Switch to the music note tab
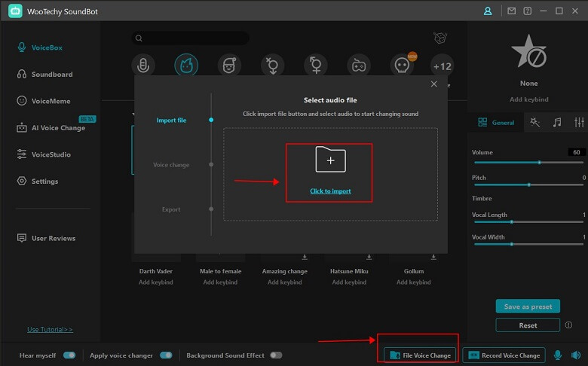Image resolution: width=588 pixels, height=366 pixels. click(557, 122)
